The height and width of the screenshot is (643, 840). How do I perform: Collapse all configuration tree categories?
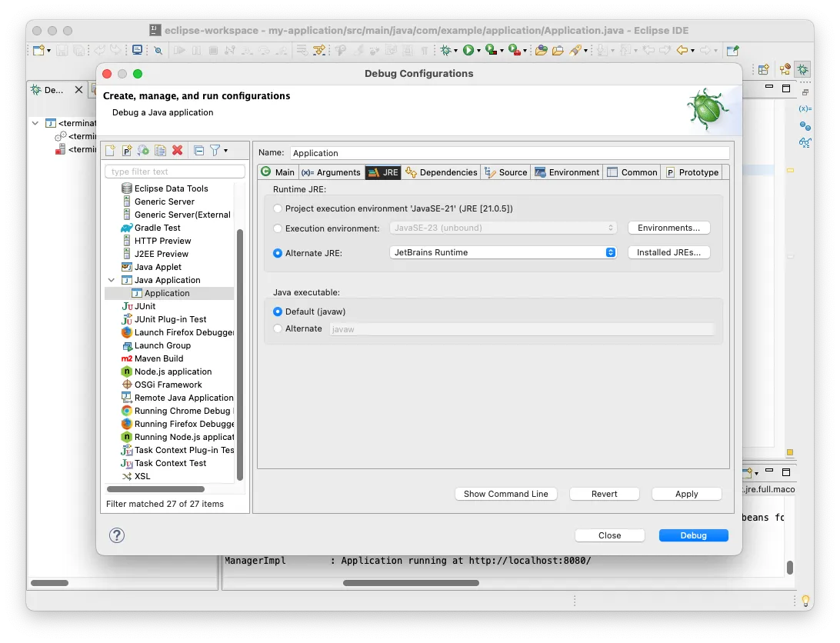[198, 150]
